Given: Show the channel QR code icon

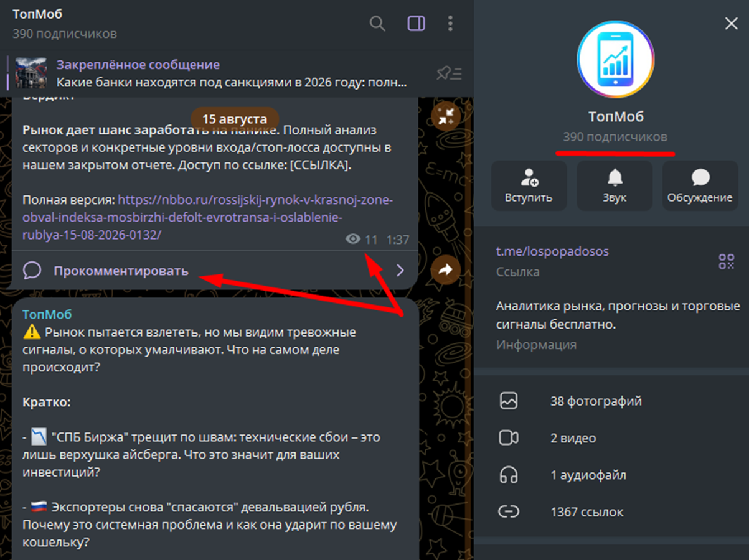Looking at the screenshot, I should (x=727, y=261).
